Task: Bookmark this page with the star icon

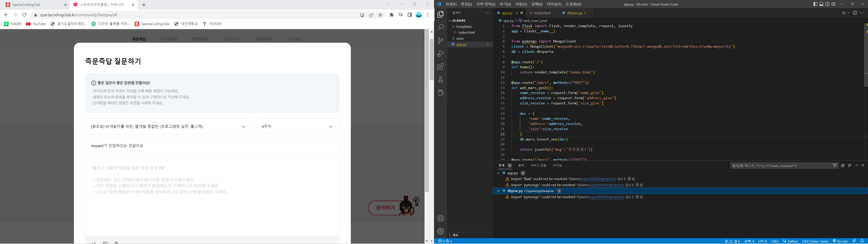Action: tap(380, 15)
